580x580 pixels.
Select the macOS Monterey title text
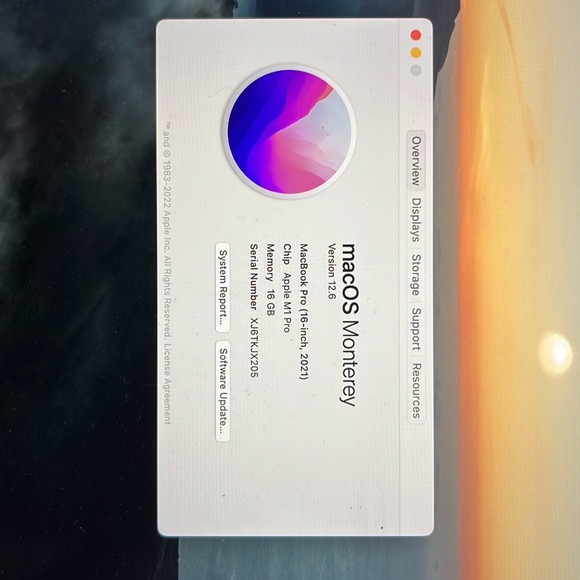[349, 325]
